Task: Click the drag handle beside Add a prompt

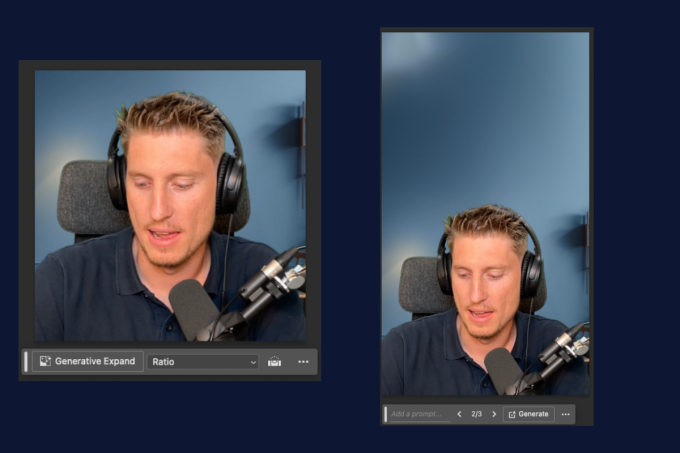Action: point(386,414)
